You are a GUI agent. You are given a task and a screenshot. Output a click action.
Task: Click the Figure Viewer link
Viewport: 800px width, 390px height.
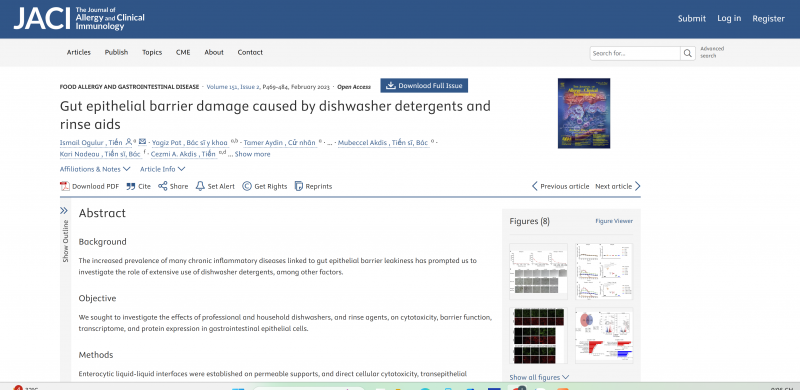tap(614, 221)
